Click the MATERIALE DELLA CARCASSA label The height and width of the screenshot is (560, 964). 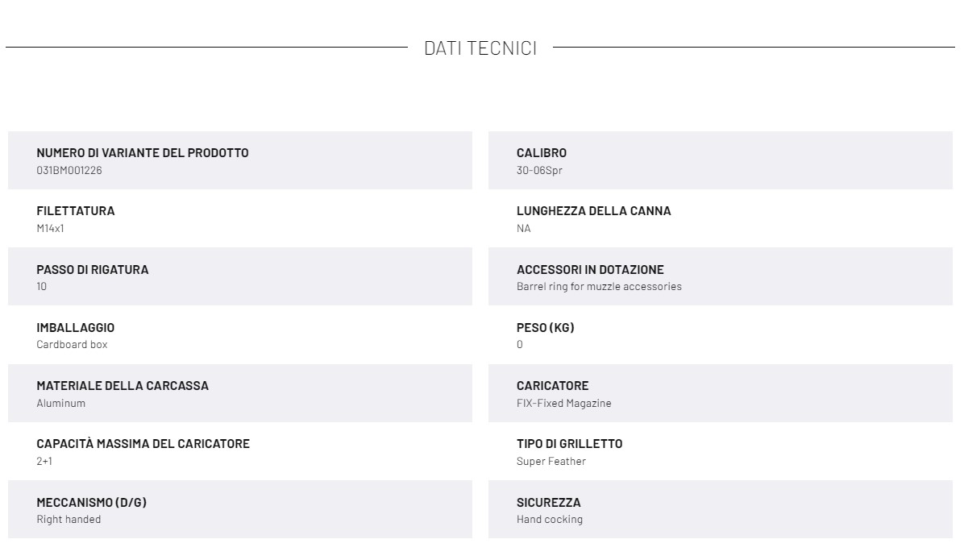coord(123,385)
